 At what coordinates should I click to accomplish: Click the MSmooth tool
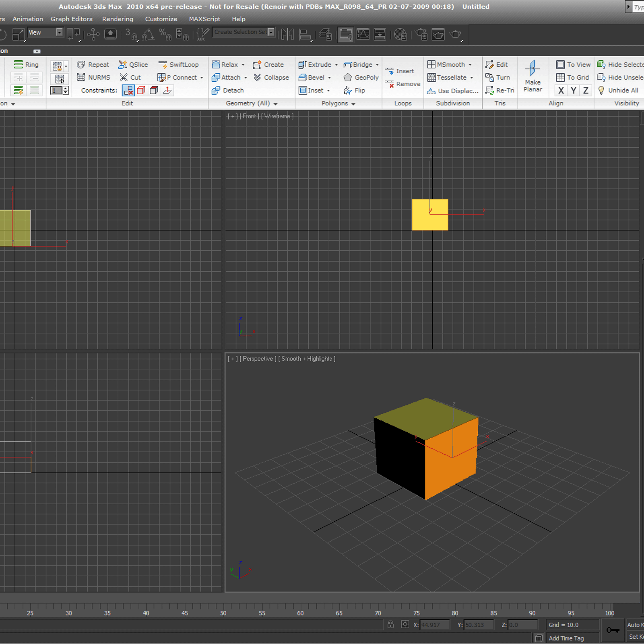tap(446, 64)
